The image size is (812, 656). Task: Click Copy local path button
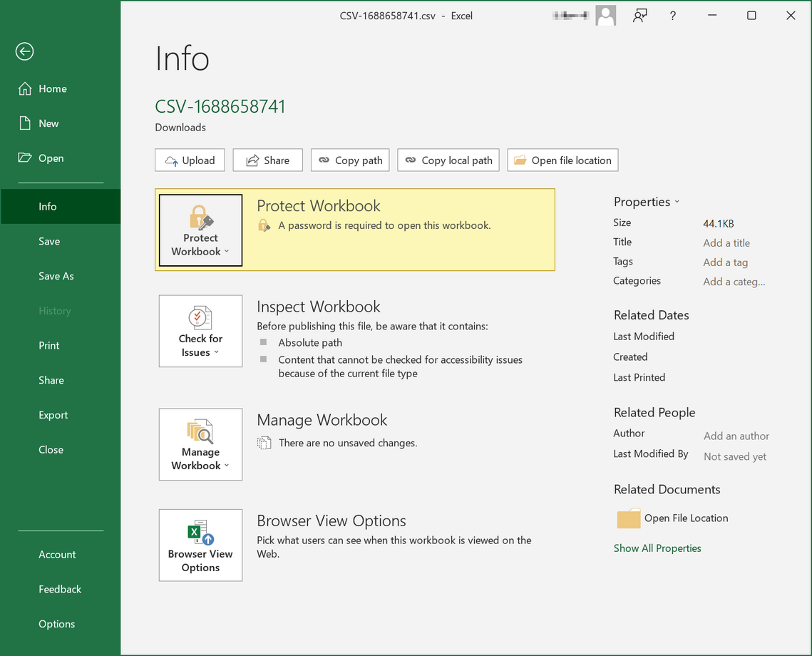click(x=448, y=160)
